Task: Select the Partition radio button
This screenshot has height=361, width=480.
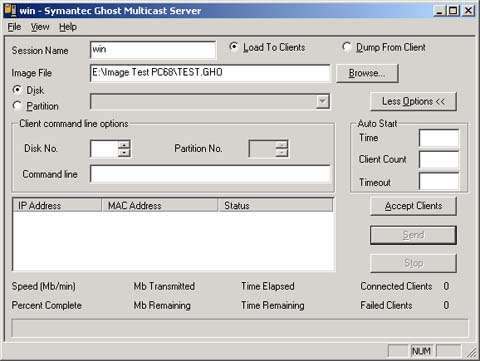Action: coord(17,106)
